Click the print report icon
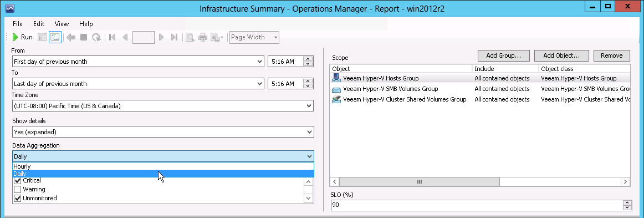The height and width of the screenshot is (218, 644). [202, 37]
